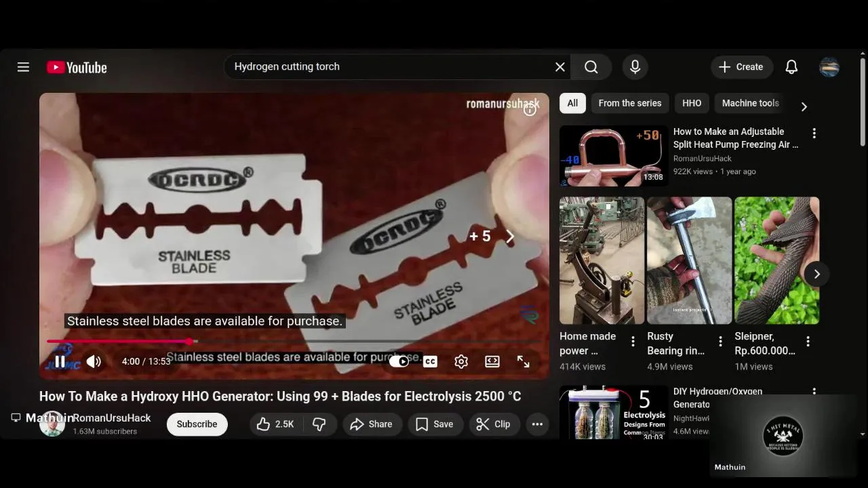Image resolution: width=868 pixels, height=488 pixels.
Task: Dislike the video
Action: coord(319,424)
